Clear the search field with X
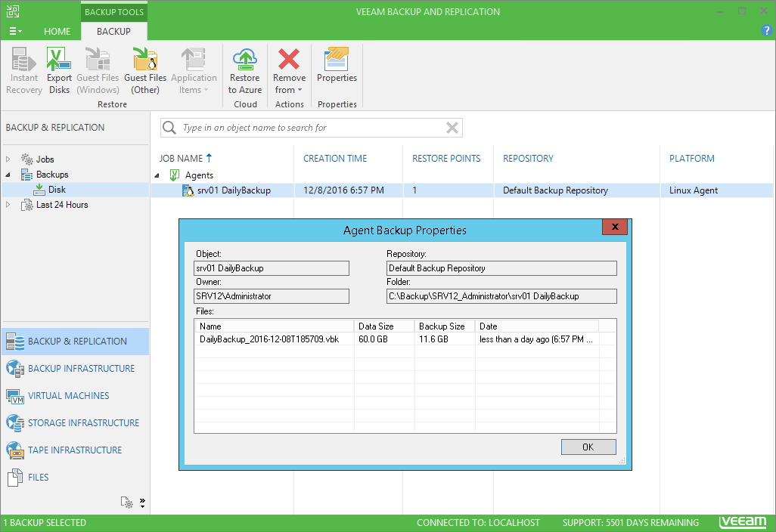 452,128
